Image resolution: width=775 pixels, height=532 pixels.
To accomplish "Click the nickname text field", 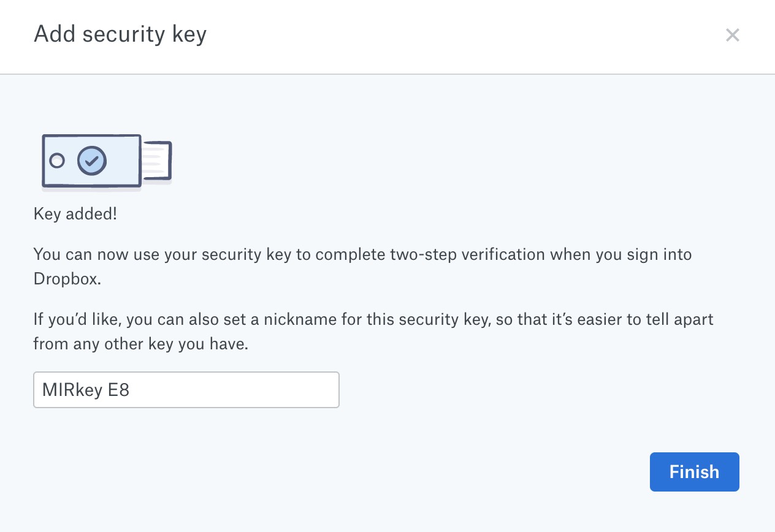I will [x=186, y=390].
